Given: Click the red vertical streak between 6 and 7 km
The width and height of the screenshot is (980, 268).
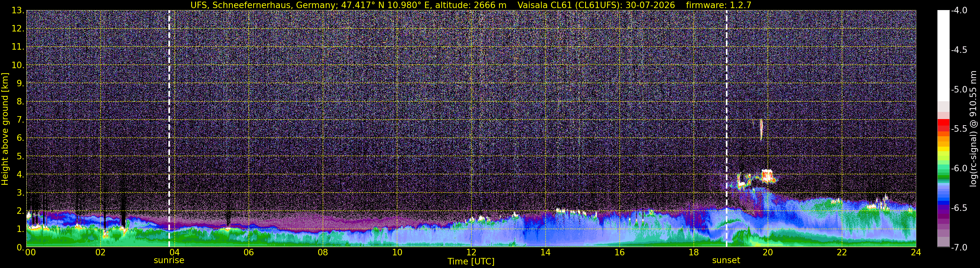Looking at the screenshot, I should (x=761, y=129).
